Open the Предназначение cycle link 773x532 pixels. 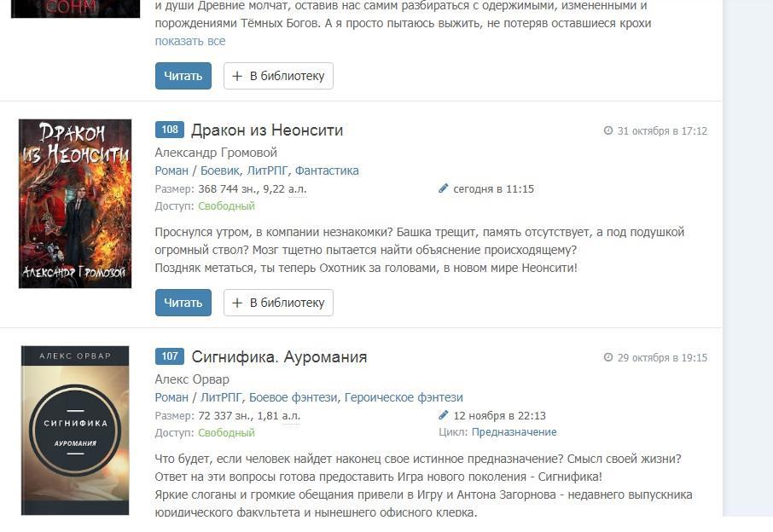(514, 432)
